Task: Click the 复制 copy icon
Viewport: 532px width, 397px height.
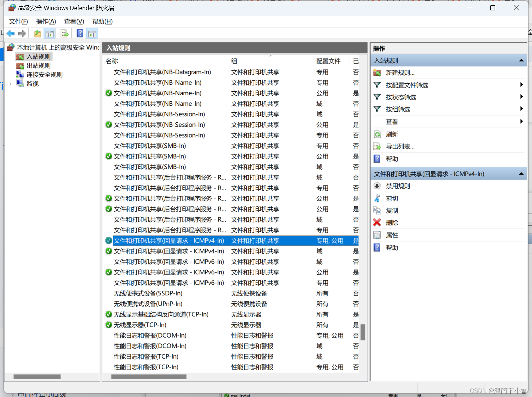Action: pos(377,210)
